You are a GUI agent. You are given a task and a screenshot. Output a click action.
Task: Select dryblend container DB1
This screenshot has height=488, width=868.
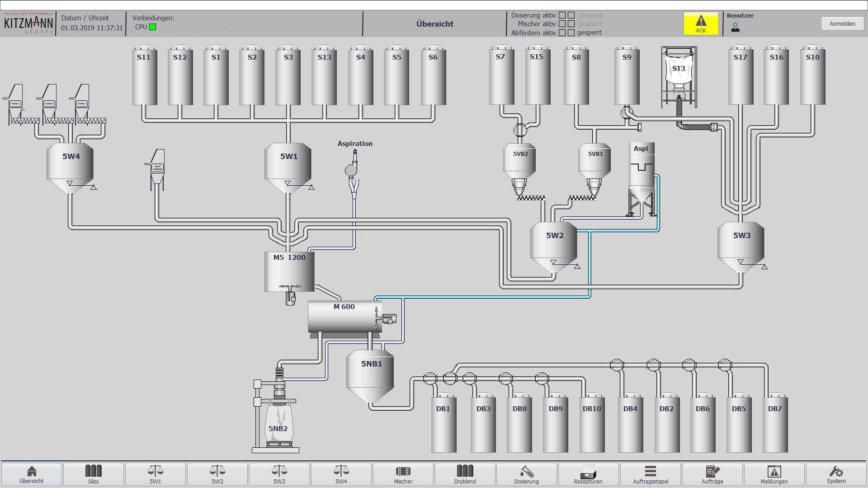[443, 423]
